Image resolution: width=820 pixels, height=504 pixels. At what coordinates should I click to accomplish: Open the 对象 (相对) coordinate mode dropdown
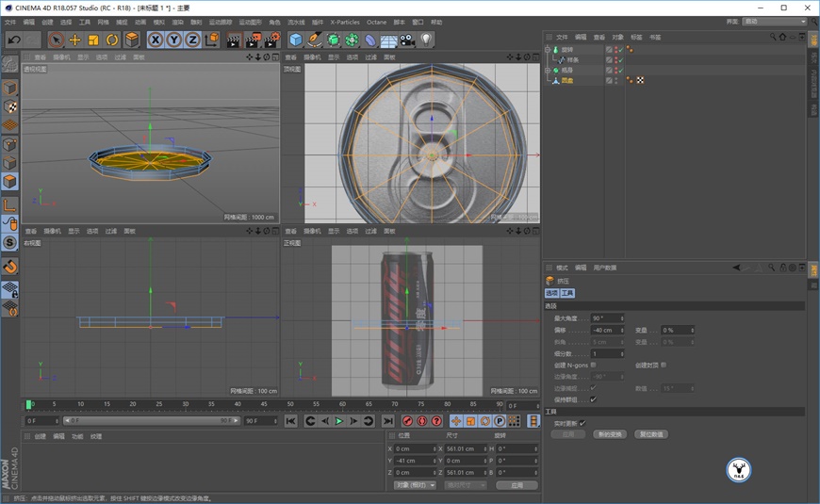pyautogui.click(x=415, y=485)
